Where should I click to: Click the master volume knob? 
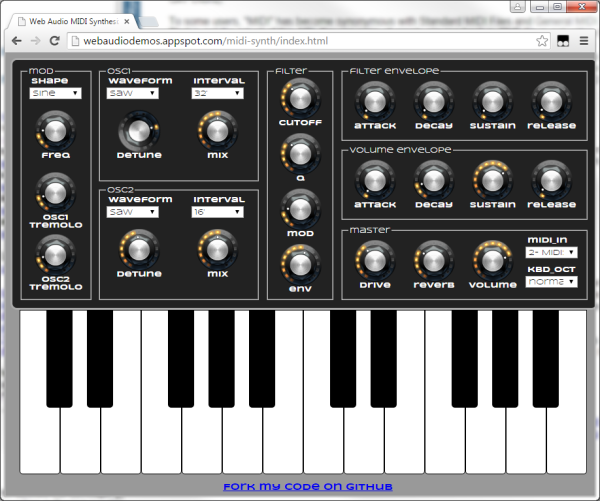[x=492, y=260]
